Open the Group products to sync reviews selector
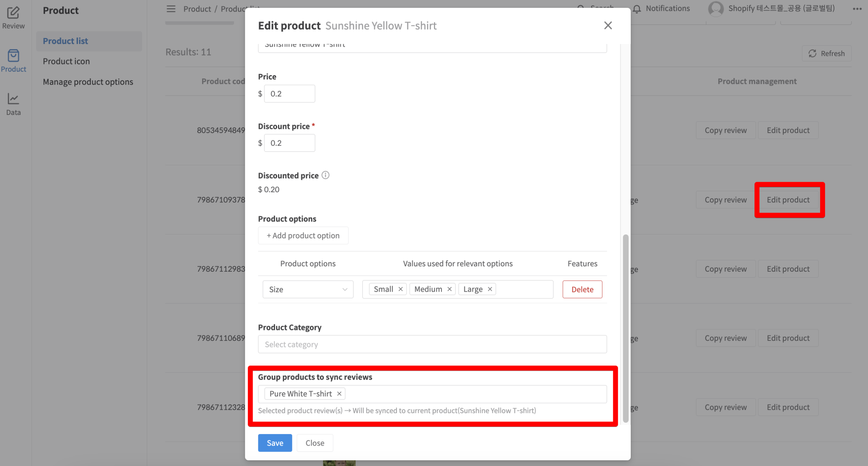868x466 pixels. [474, 394]
